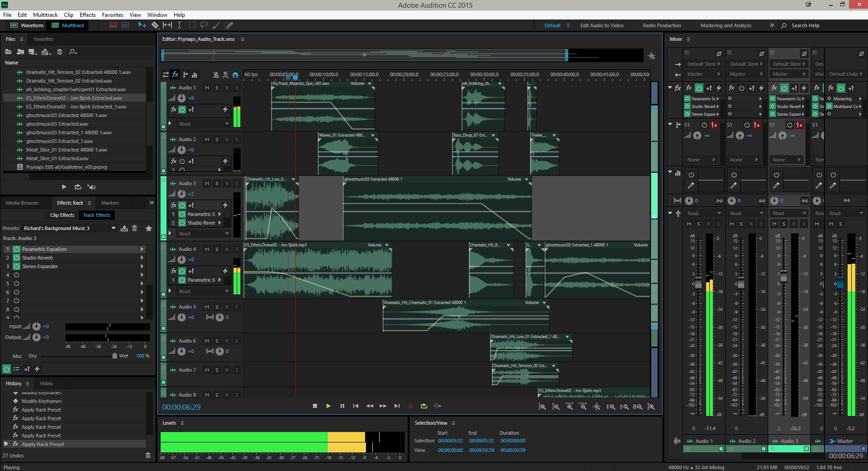
Task: Clear history trash icon
Action: (x=148, y=455)
